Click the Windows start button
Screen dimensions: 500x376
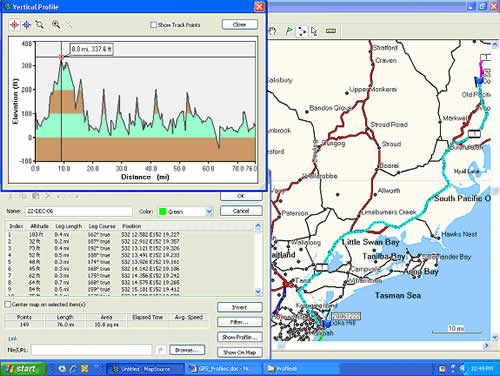(23, 369)
